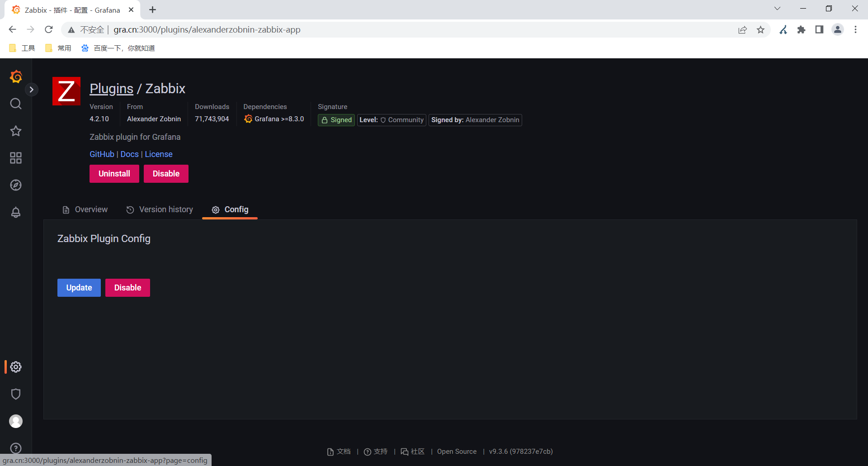Open the browser extensions puzzle icon
868x466 pixels.
[x=801, y=30]
